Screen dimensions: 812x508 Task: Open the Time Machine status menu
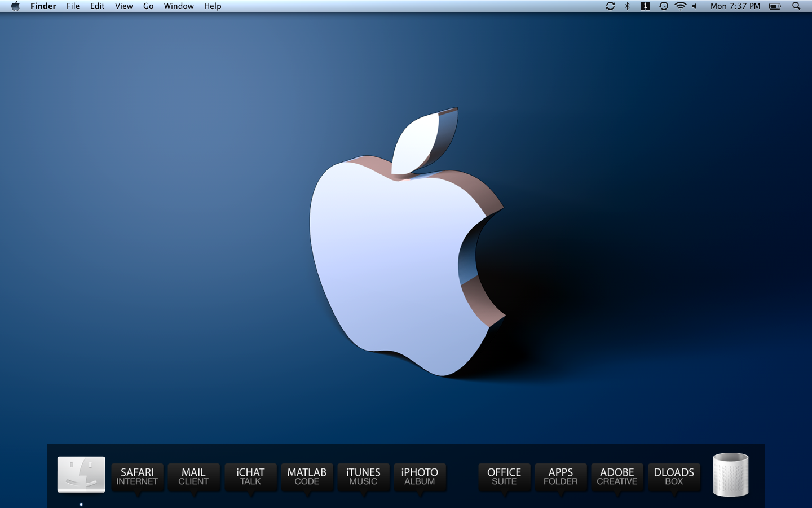pos(664,6)
